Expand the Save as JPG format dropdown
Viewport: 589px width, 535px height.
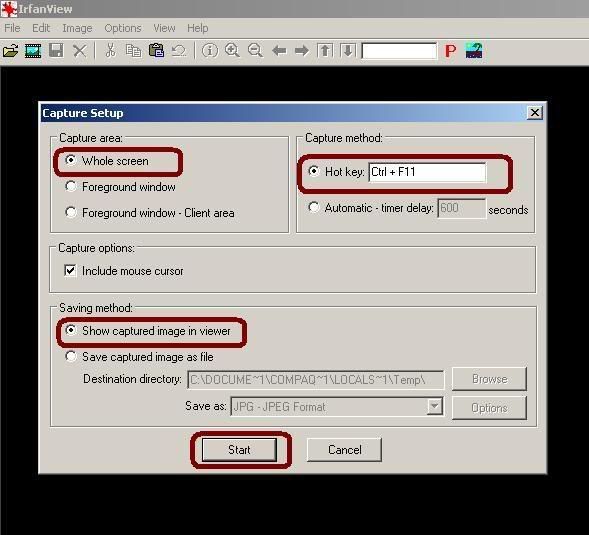(435, 406)
